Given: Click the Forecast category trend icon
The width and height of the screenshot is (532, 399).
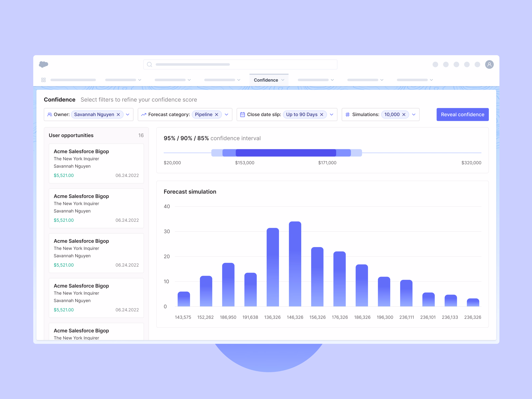Looking at the screenshot, I should click(144, 115).
